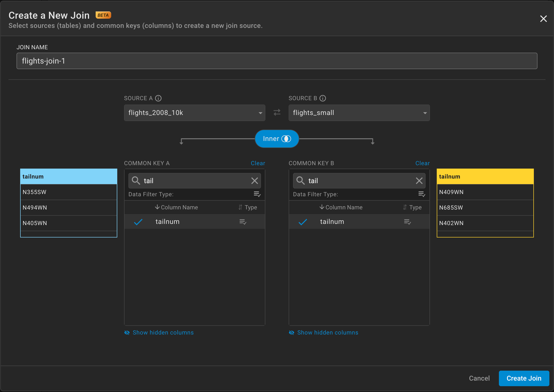This screenshot has width=554, height=392.
Task: Click type icon on Key A tailnum row
Action: [243, 222]
